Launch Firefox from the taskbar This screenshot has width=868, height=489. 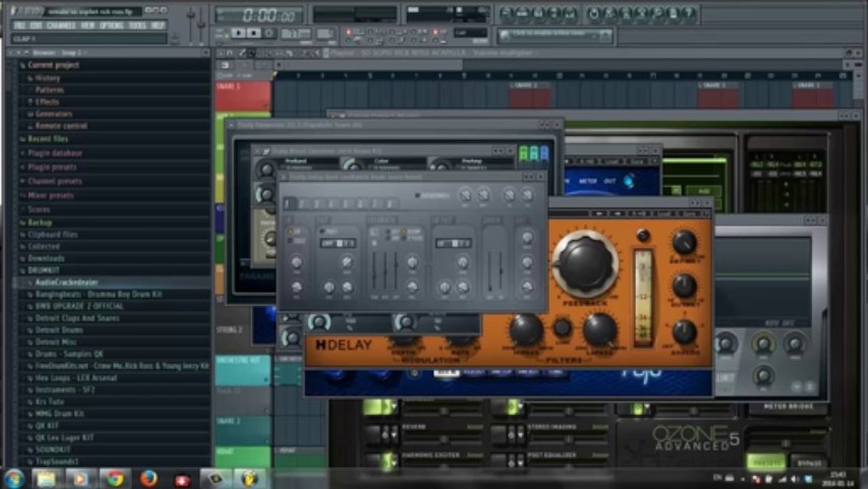coord(149,478)
